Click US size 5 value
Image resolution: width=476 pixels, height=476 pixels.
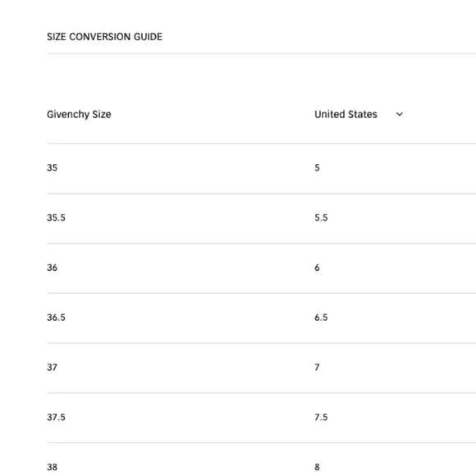[317, 168]
